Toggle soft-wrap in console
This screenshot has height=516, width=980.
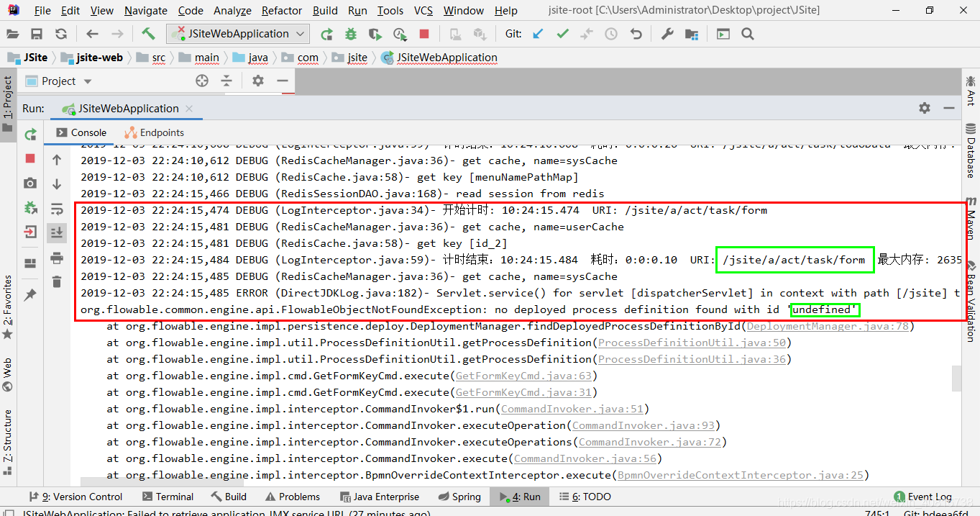tap(57, 209)
